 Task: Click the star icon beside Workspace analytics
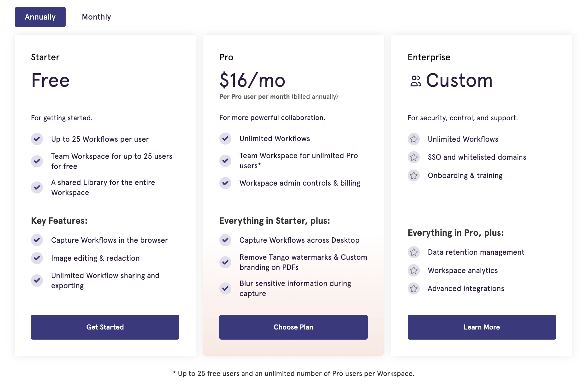tap(414, 270)
